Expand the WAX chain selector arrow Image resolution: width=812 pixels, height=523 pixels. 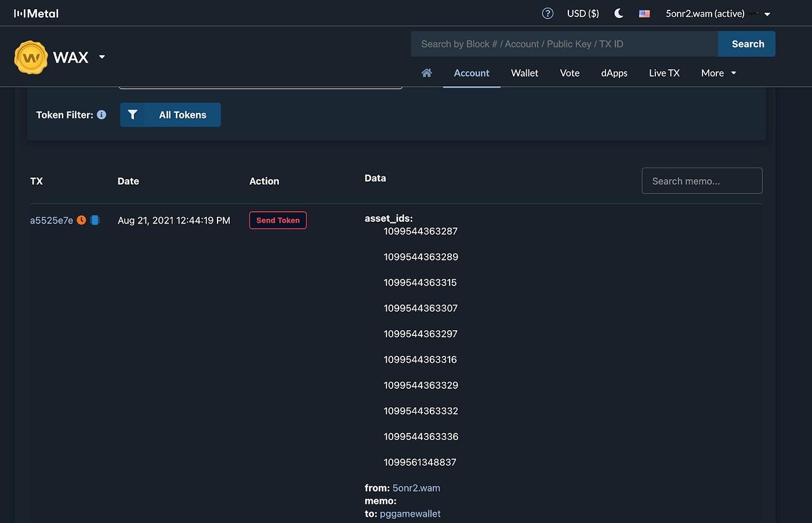[102, 57]
